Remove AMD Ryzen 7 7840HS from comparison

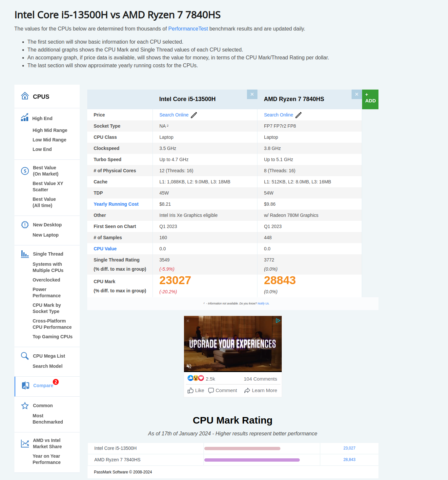pos(356,94)
